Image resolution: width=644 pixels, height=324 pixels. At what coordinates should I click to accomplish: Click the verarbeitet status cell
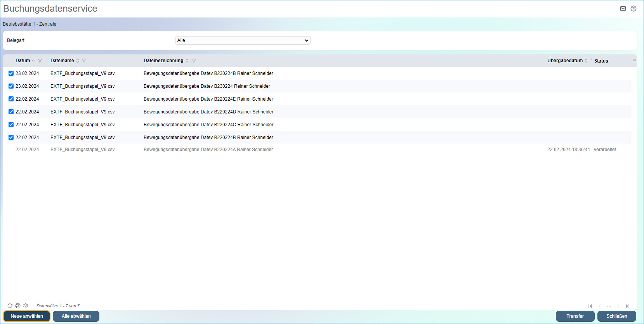pyautogui.click(x=605, y=150)
